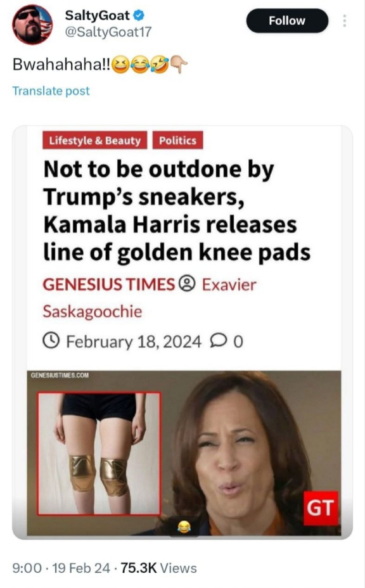Click the Follow button
This screenshot has width=365, height=588.
[287, 21]
